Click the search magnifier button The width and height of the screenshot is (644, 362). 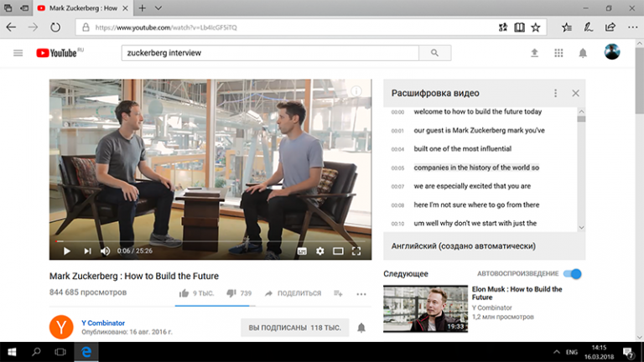click(434, 53)
